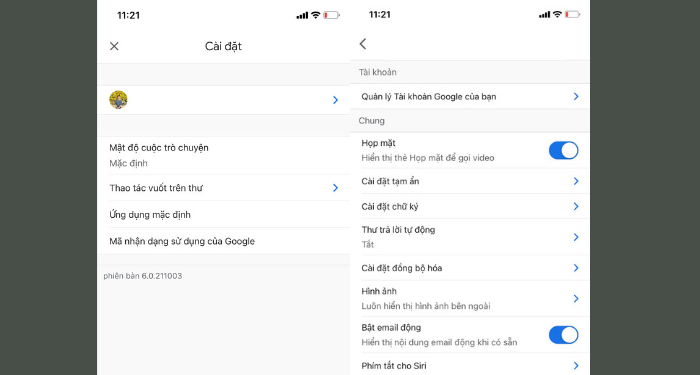Go back using the left arrow

(363, 44)
